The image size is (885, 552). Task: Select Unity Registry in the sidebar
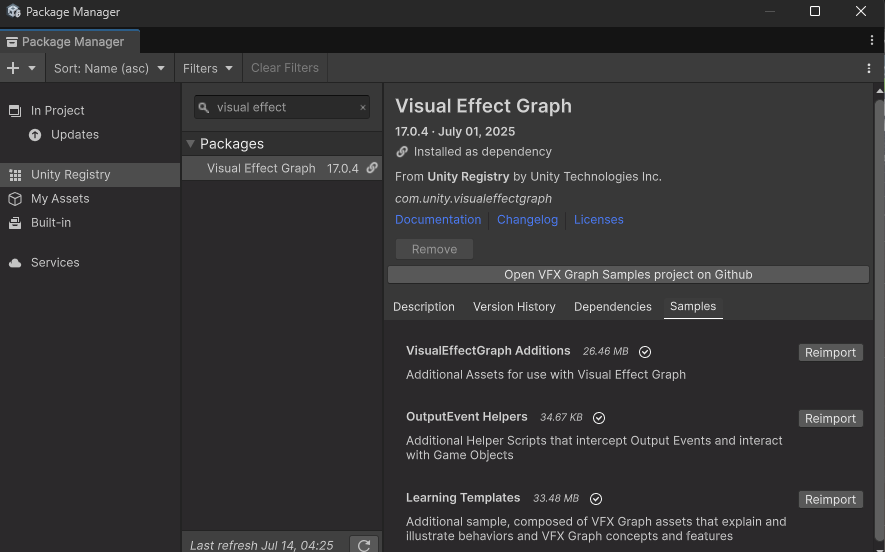[90, 175]
